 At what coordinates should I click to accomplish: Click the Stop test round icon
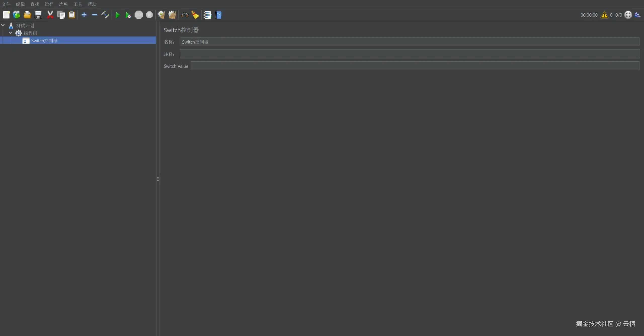(x=139, y=15)
